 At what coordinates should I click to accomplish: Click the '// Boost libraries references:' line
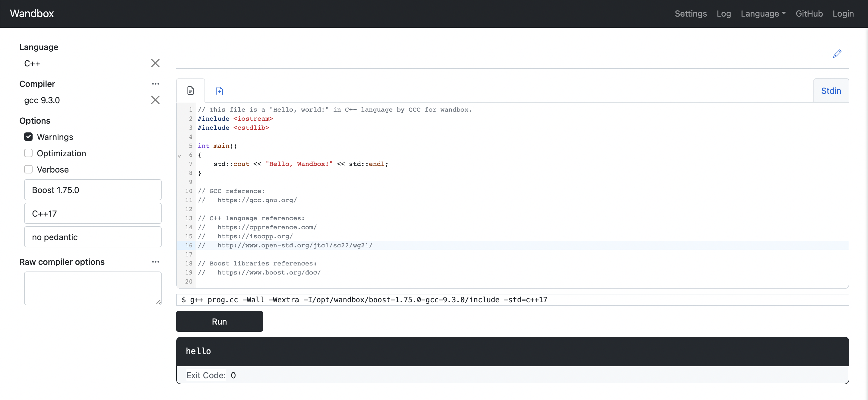click(x=257, y=264)
